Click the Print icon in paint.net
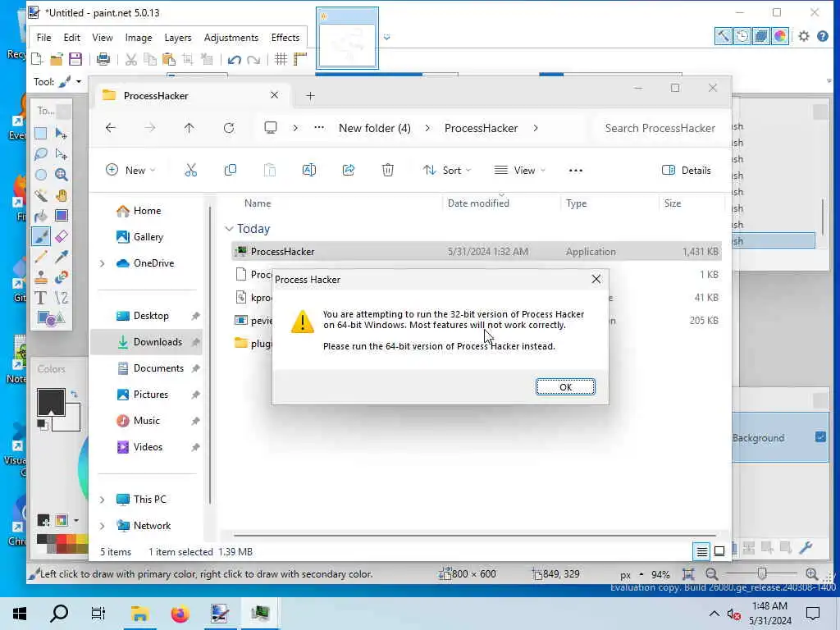This screenshot has width=840, height=630. point(103,59)
